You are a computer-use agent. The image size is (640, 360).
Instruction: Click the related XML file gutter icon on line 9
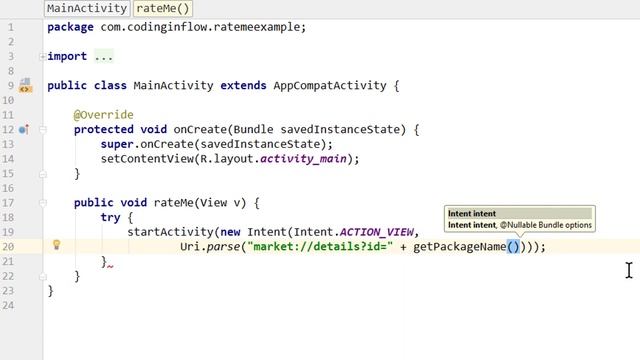[x=25, y=85]
